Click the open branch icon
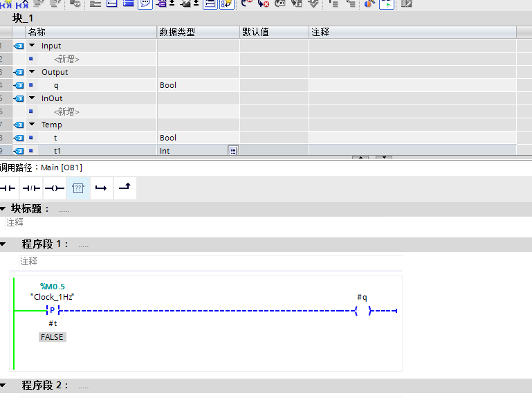 (101, 188)
